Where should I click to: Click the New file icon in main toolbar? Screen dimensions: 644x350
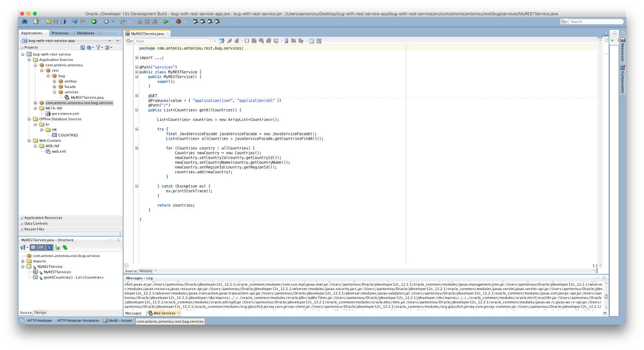36,22
